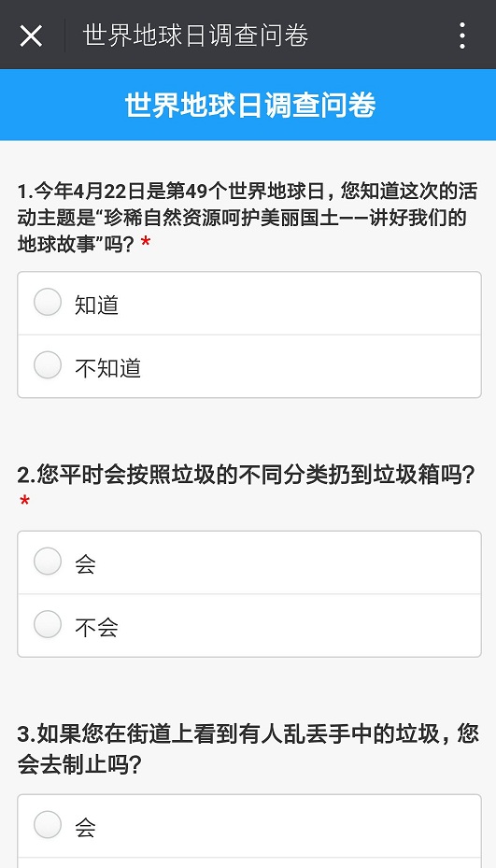Click the blue 世界地球日调查问卷 header banner
The height and width of the screenshot is (868, 496).
tap(248, 105)
